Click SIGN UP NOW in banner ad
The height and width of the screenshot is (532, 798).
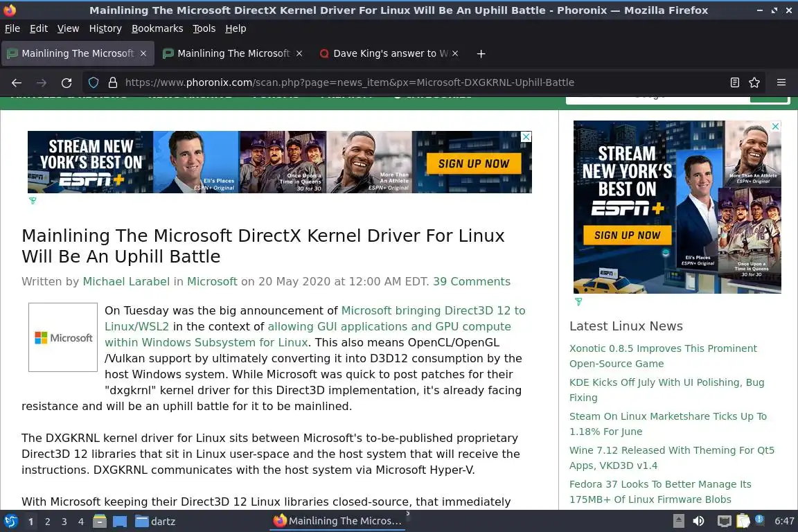point(474,163)
